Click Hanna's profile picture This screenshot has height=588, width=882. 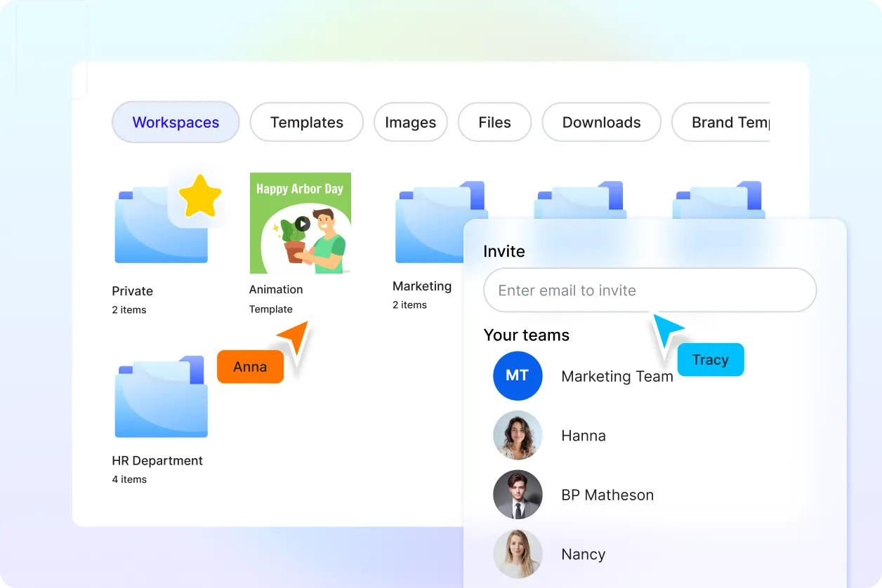[x=518, y=435]
